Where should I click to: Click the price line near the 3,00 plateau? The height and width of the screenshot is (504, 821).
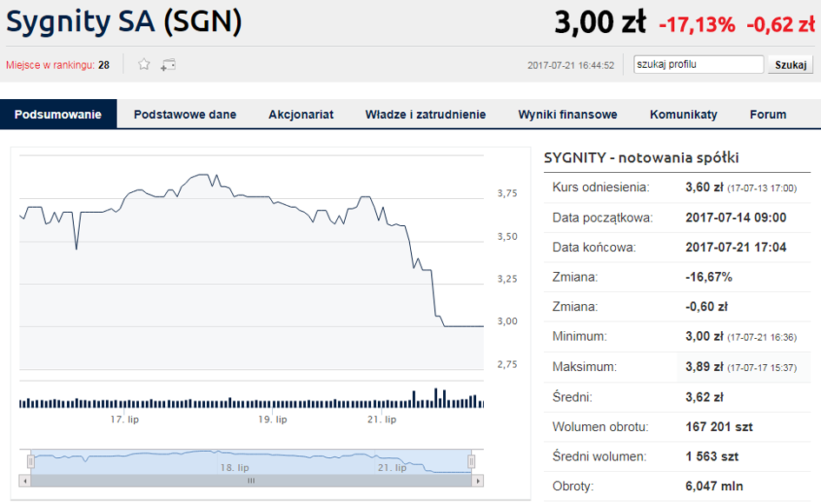463,327
